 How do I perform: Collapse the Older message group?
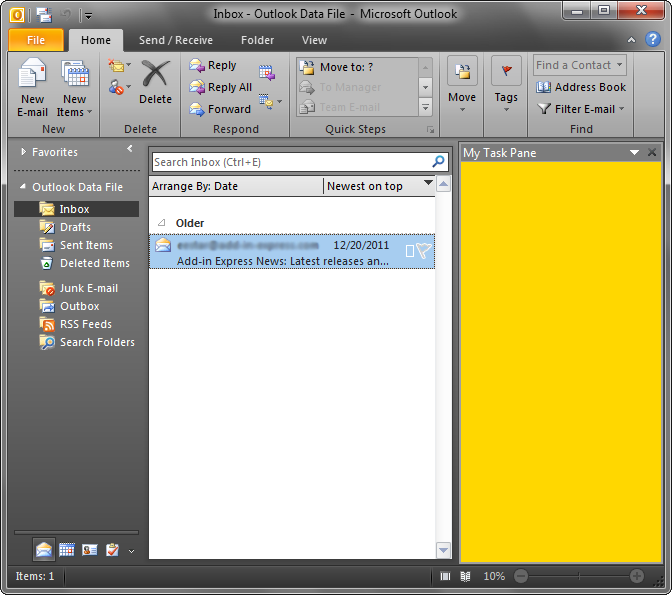162,222
